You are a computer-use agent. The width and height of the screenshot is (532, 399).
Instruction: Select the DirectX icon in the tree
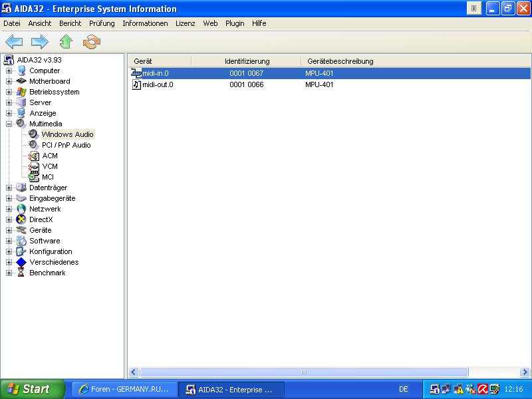(x=21, y=219)
